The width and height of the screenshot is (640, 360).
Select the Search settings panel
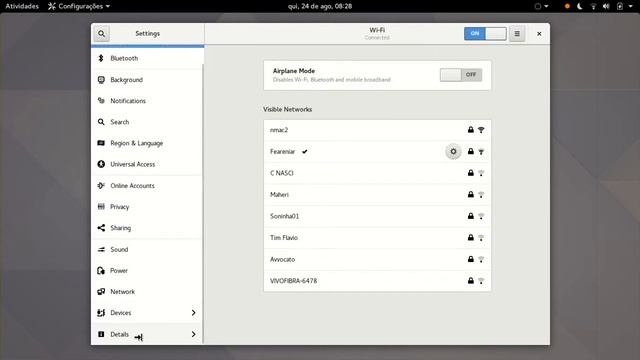point(147,122)
